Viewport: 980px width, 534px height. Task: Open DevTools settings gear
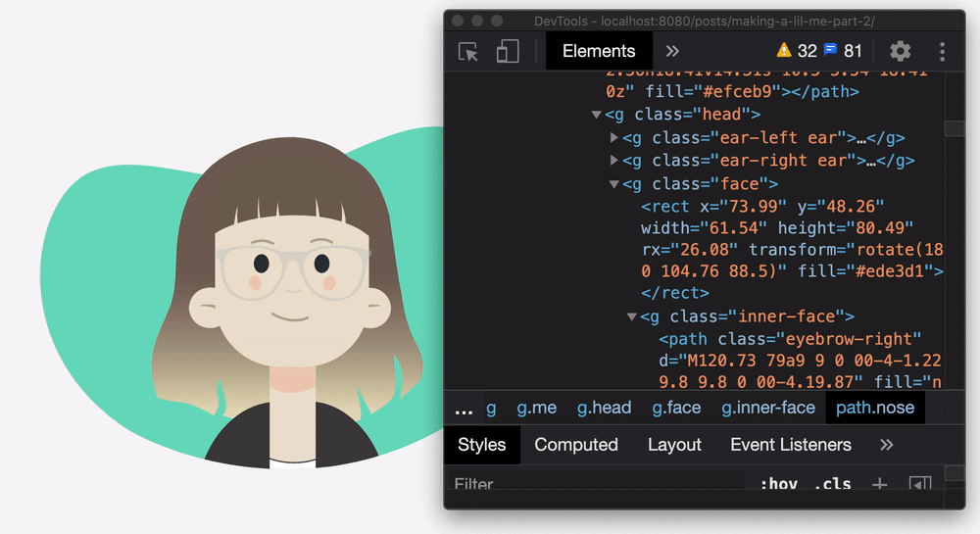pyautogui.click(x=900, y=52)
